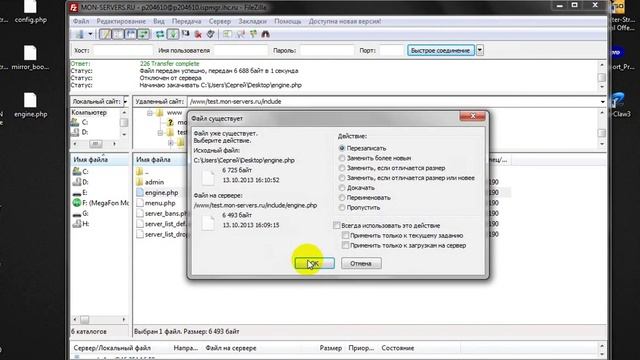Viewport: 640px width, 360px height.
Task: Collapse the test folder tree node
Action: coord(160,132)
